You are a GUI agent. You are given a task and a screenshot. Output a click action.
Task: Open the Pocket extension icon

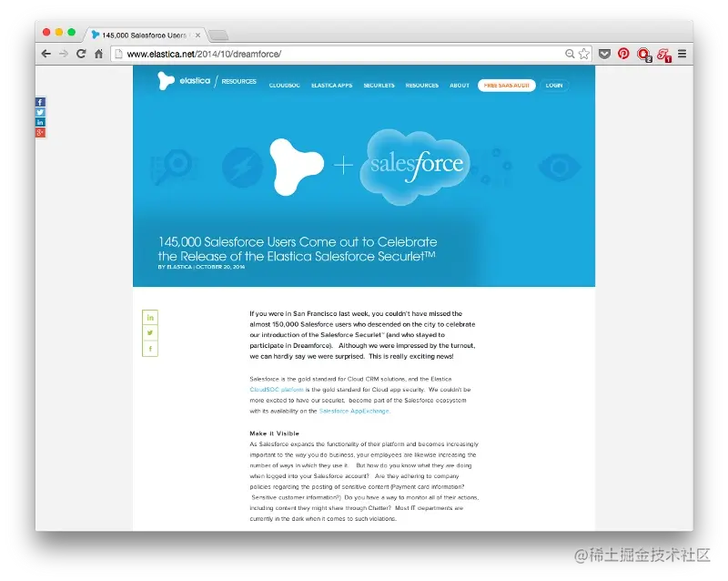pos(604,54)
